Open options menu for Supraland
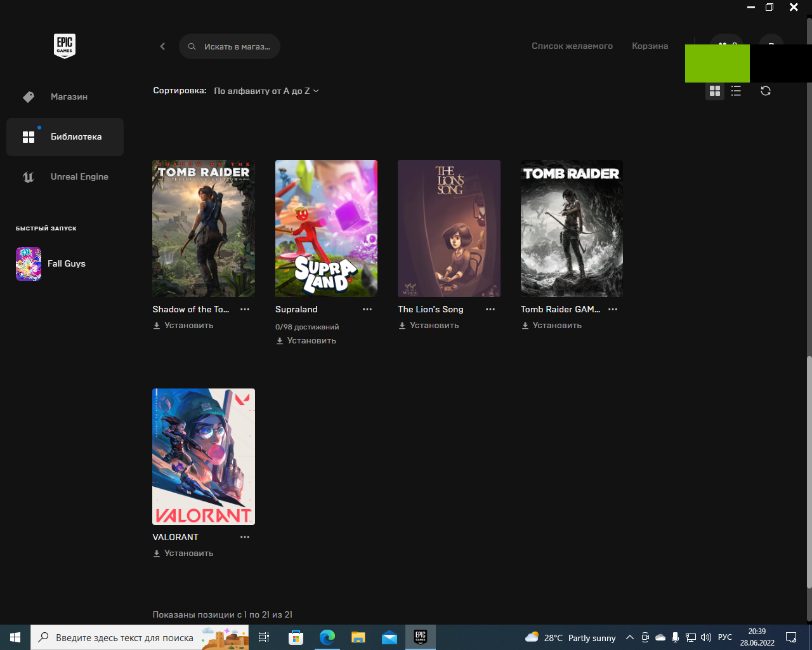 [367, 309]
